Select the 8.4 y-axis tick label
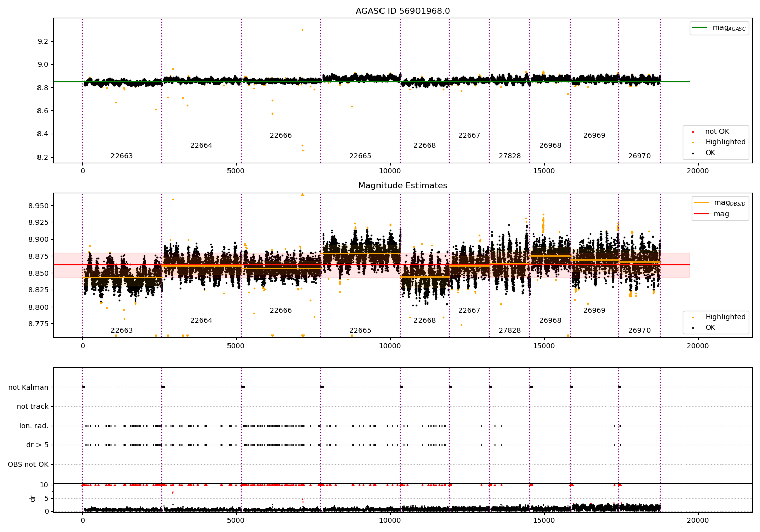The height and width of the screenshot is (532, 760). [x=43, y=134]
